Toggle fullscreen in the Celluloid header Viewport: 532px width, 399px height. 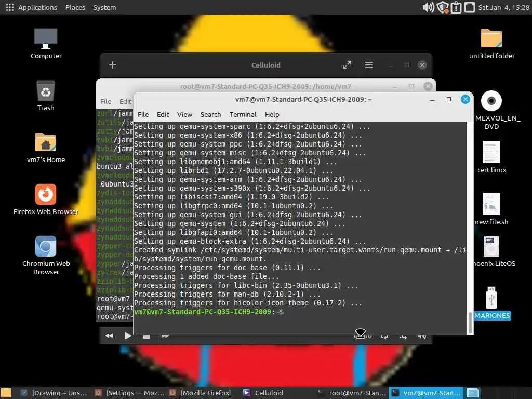coord(347,65)
